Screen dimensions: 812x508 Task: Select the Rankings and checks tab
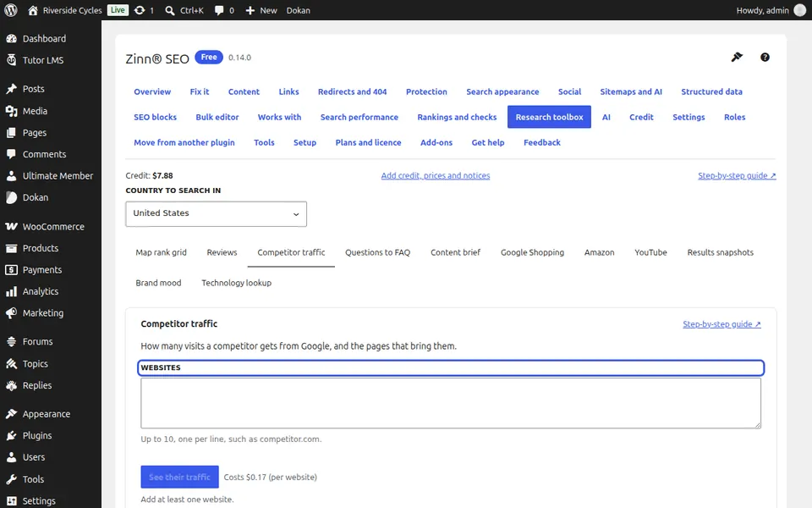(x=457, y=117)
